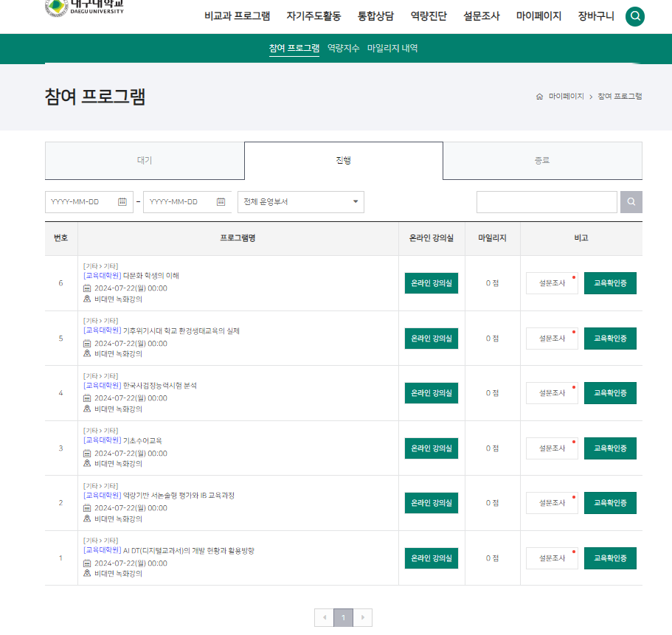Click page number 1 in pagination
672x635 pixels.
tap(343, 618)
